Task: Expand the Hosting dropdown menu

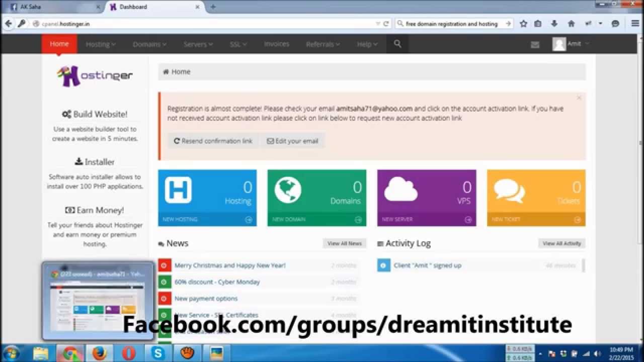Action: 101,44
